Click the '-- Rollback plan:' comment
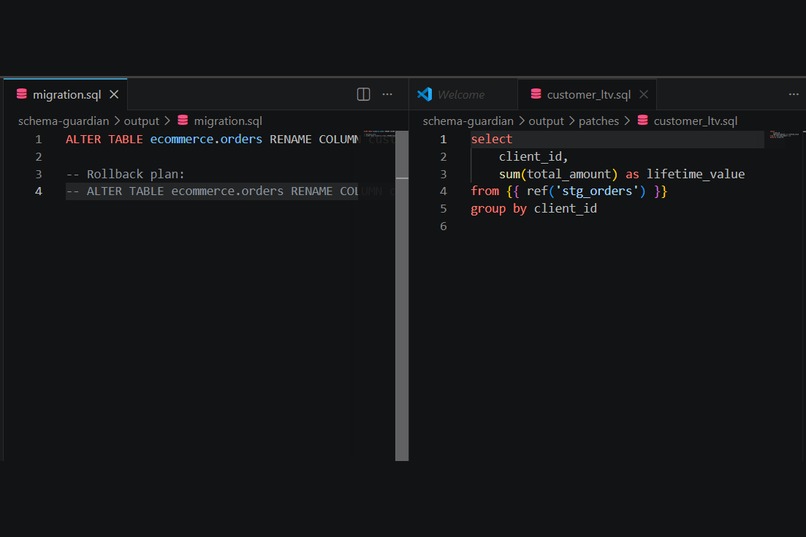The height and width of the screenshot is (537, 806). coord(125,174)
